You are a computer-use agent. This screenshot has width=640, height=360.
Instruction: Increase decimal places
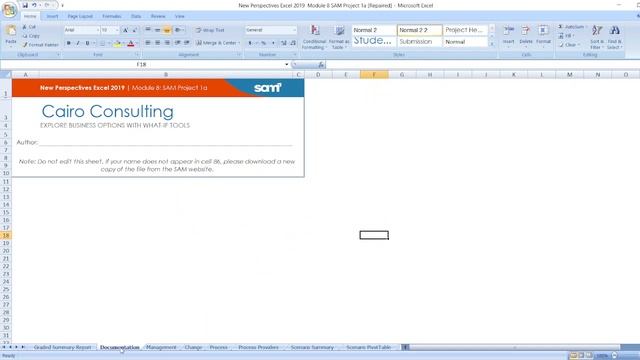(x=284, y=43)
